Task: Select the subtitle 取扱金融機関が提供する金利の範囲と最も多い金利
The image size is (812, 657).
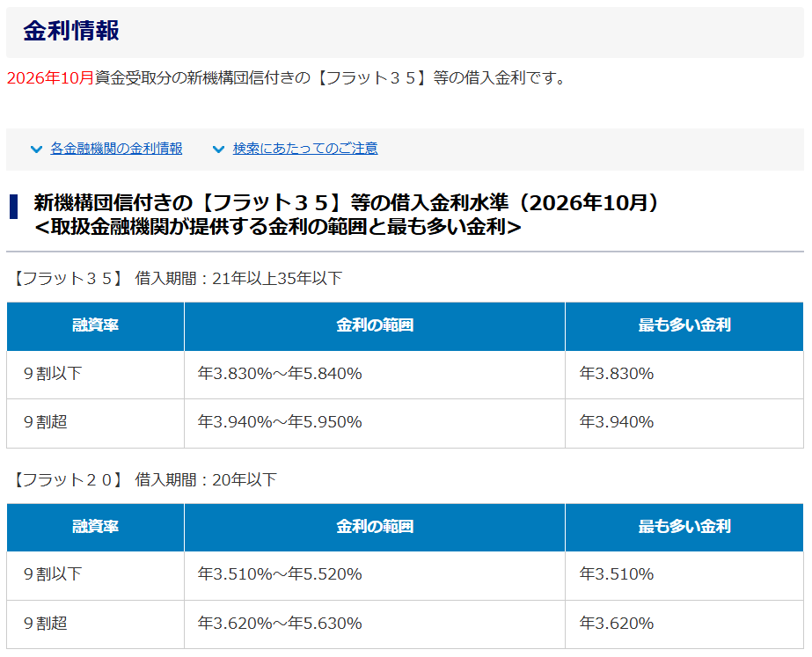Action: coord(278,227)
